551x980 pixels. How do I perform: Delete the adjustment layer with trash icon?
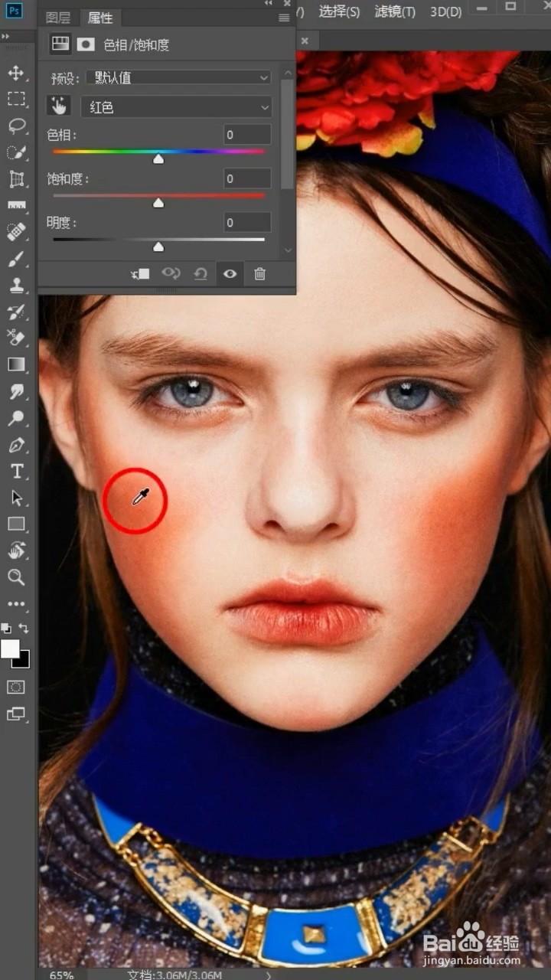[x=259, y=273]
